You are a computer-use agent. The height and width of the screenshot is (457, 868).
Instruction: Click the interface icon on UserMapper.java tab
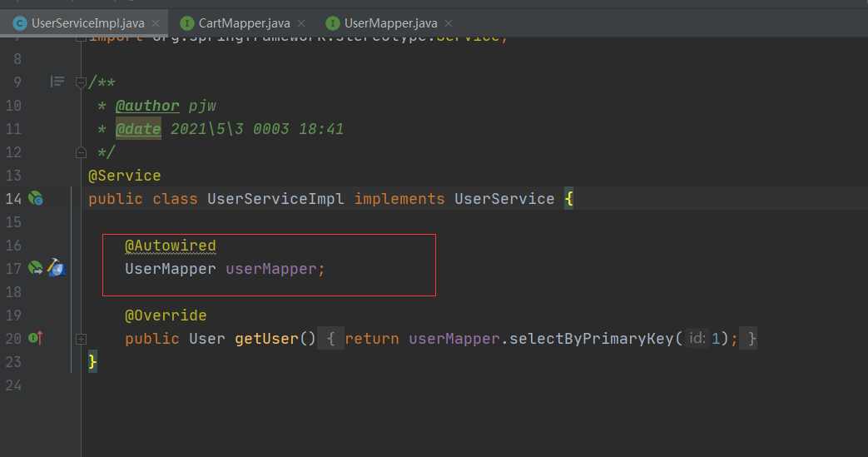coord(333,23)
